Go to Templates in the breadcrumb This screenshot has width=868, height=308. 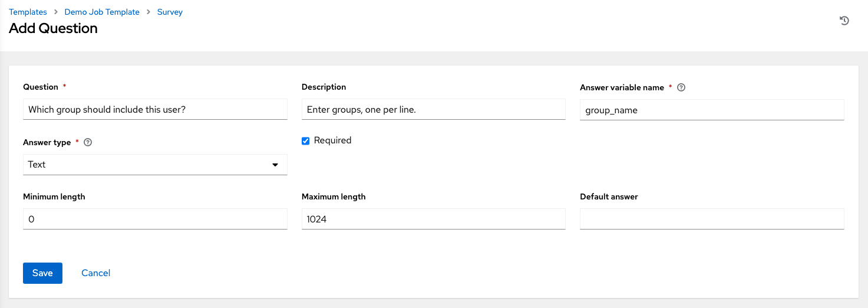coord(28,12)
